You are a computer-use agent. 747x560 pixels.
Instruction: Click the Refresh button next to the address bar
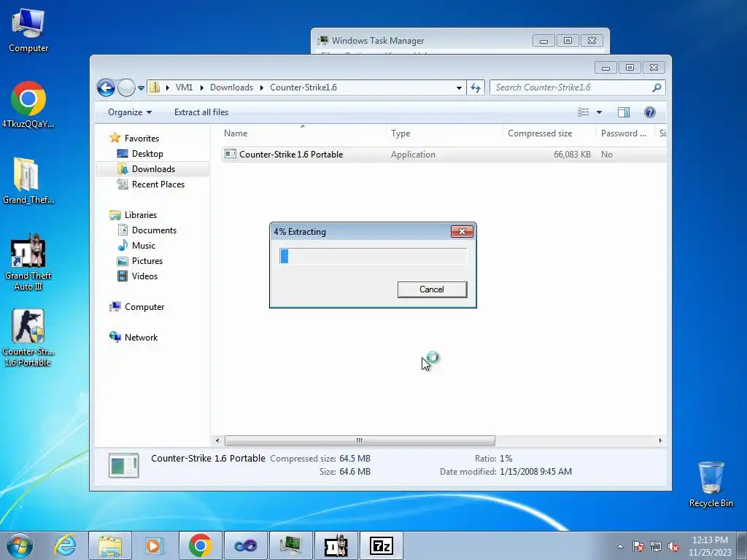pos(476,87)
